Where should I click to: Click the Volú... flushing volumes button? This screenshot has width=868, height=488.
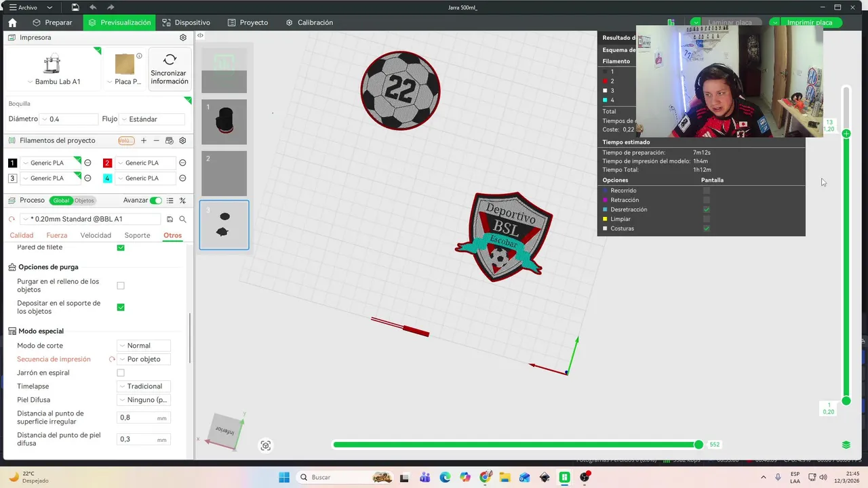(x=126, y=140)
